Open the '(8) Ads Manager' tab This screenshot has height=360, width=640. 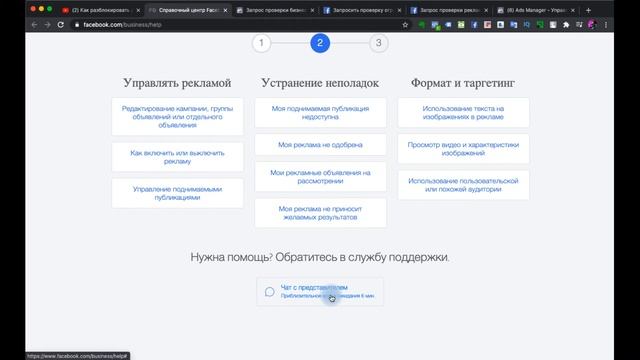pyautogui.click(x=536, y=10)
